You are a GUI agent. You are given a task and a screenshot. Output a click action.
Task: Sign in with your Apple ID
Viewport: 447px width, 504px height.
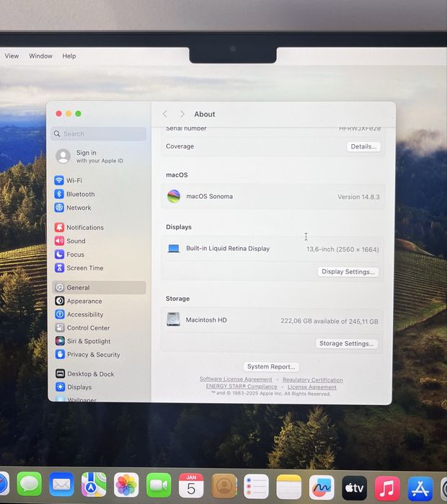[89, 156]
